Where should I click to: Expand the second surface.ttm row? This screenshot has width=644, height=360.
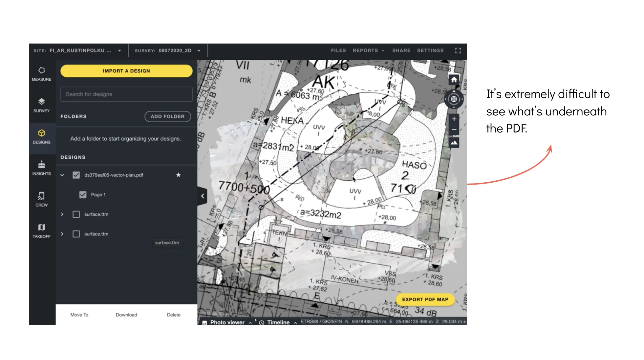tap(62, 234)
